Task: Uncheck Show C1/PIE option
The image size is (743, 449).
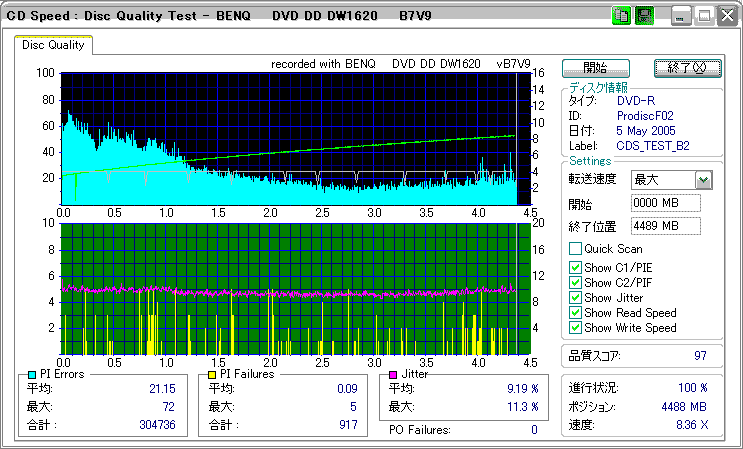Action: (x=575, y=266)
